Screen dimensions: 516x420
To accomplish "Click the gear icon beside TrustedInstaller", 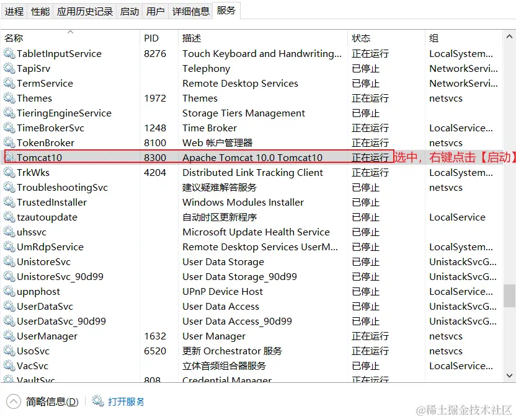I will click(x=9, y=202).
